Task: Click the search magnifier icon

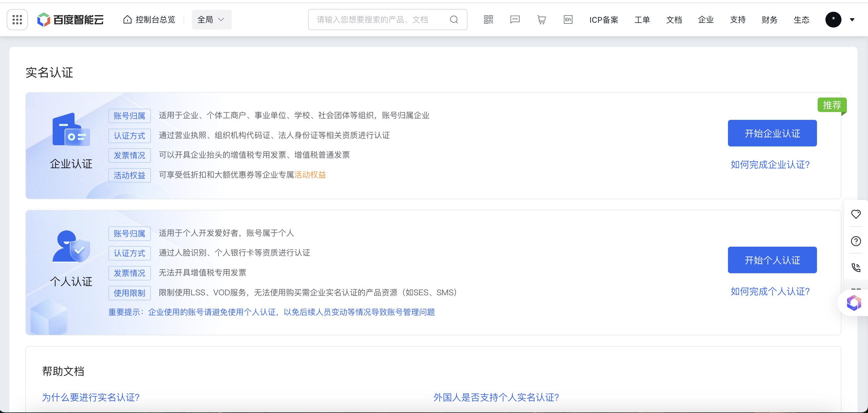Action: [454, 20]
